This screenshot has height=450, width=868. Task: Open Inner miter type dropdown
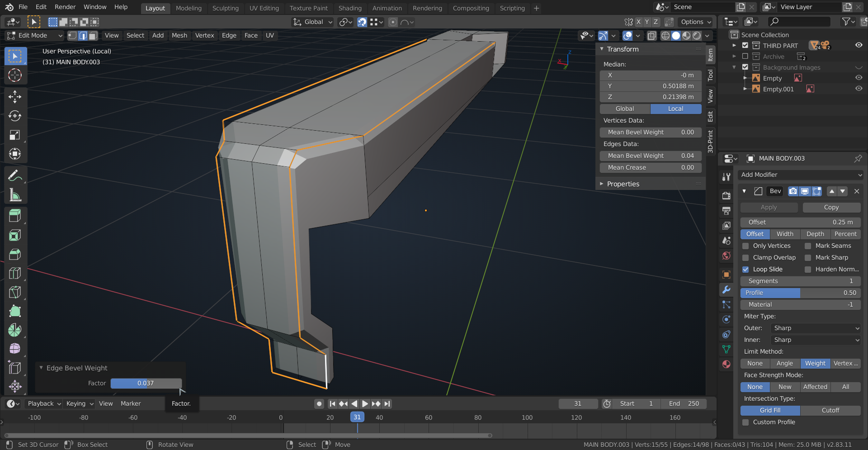pos(815,340)
